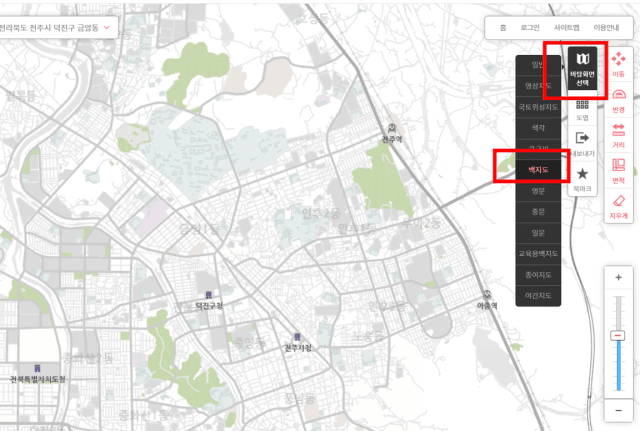
Task: Click the 덕진구청 building marker icon
Action: click(x=209, y=295)
